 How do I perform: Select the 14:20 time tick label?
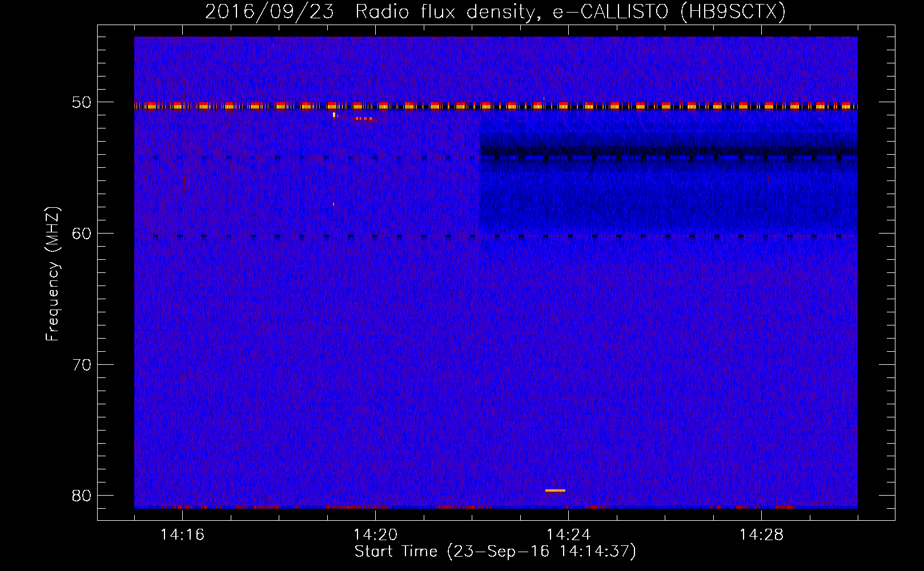(375, 535)
